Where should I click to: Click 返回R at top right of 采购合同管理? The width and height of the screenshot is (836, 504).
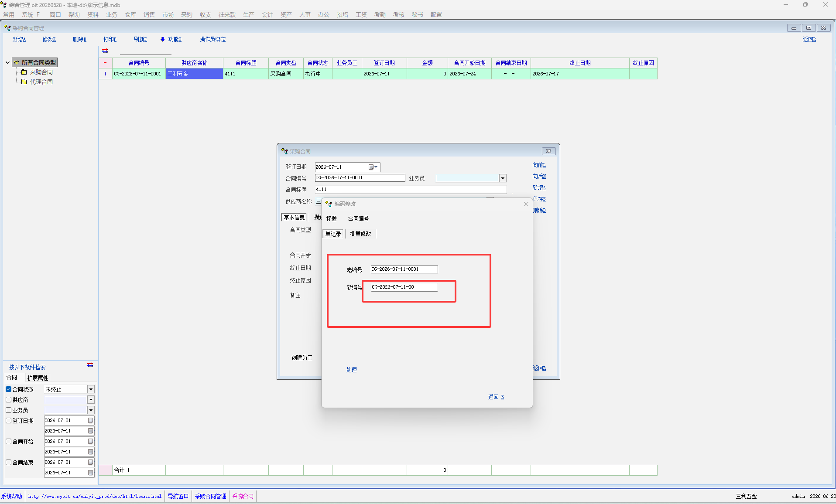point(809,39)
